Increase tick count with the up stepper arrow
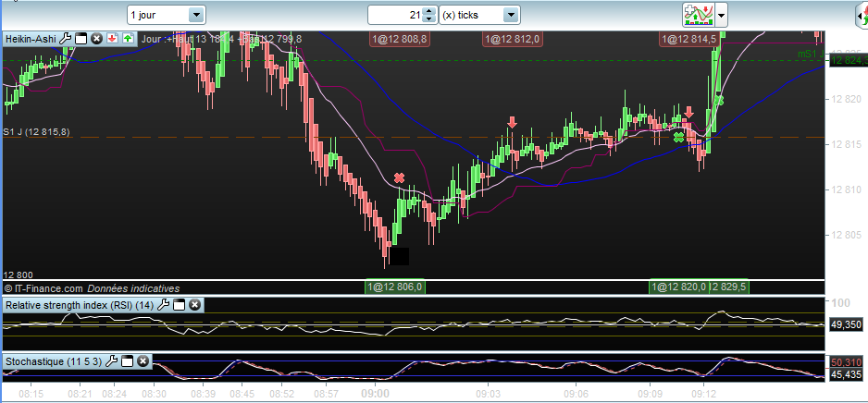Image resolution: width=868 pixels, height=403 pixels. point(429,10)
